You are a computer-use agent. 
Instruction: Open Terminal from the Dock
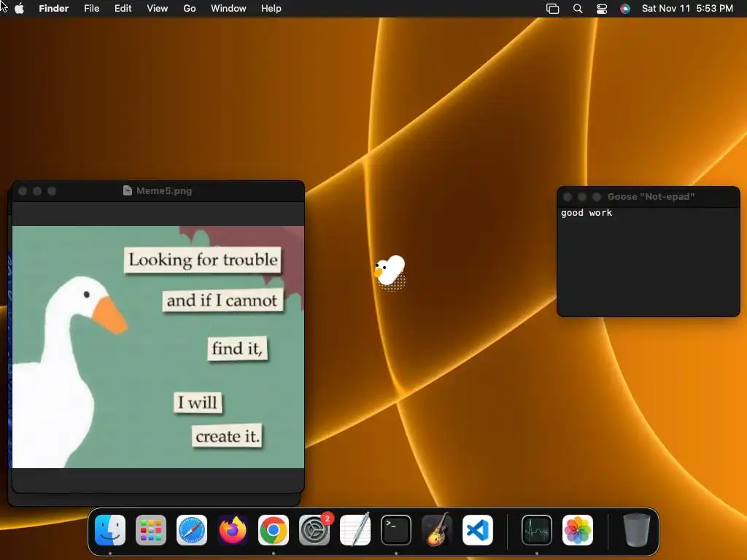point(396,530)
